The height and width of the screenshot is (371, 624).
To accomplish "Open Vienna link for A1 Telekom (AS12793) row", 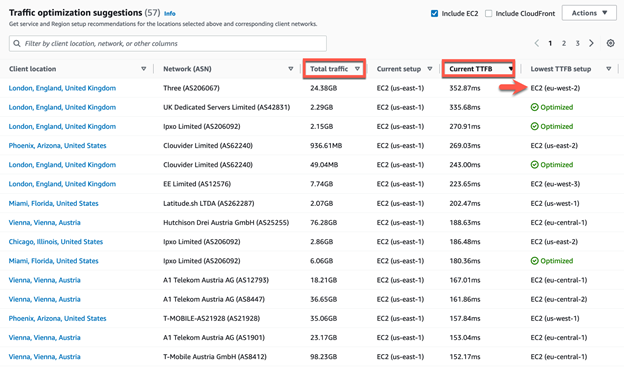I will (x=45, y=280).
